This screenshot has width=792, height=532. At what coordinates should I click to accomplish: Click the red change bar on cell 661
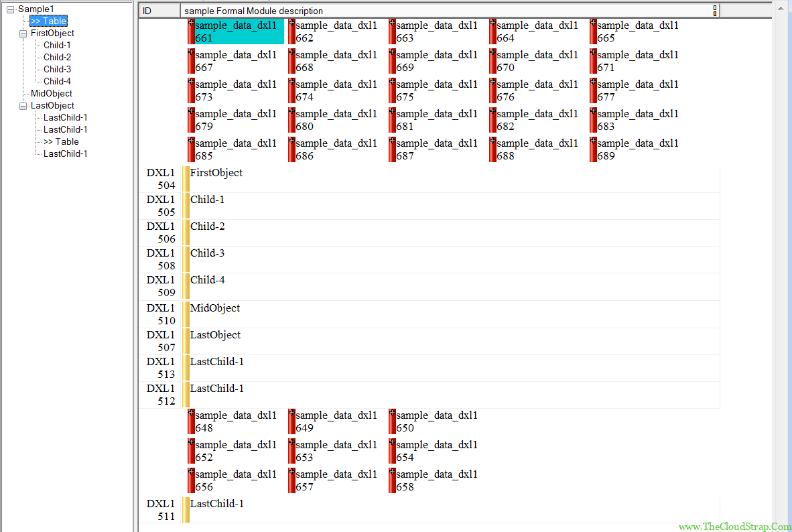(191, 31)
